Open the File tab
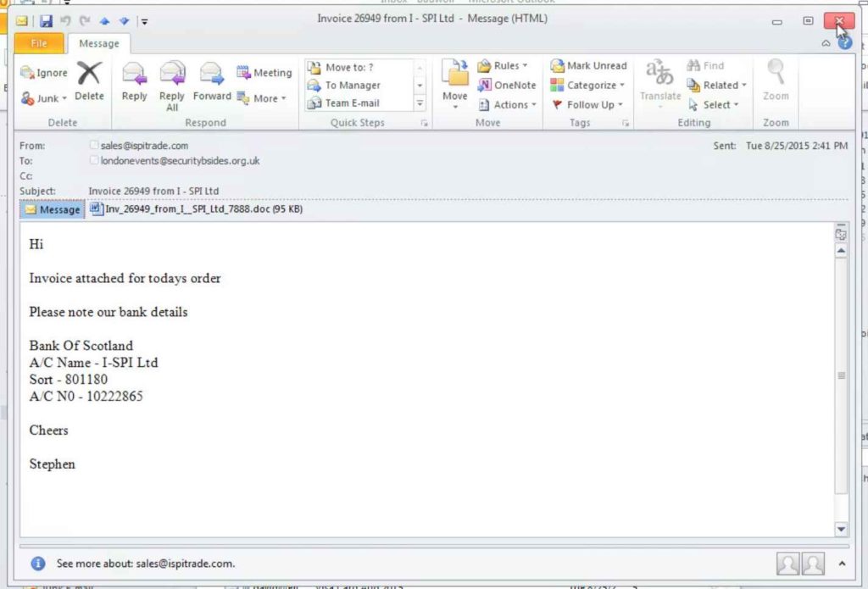The width and height of the screenshot is (868, 589). point(39,43)
